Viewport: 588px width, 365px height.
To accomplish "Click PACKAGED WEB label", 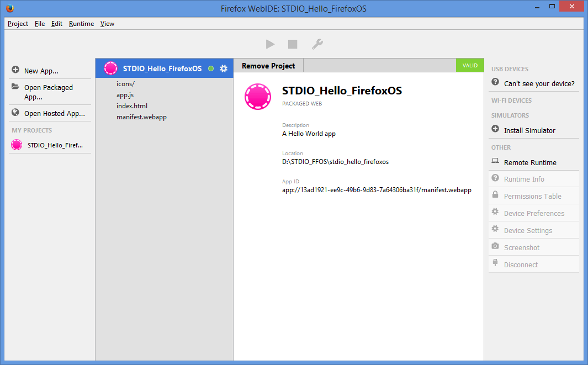I will tap(302, 103).
